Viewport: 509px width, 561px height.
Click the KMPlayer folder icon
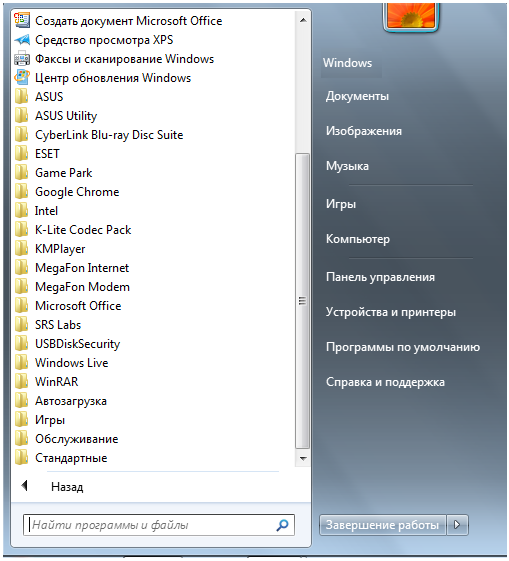tap(22, 248)
